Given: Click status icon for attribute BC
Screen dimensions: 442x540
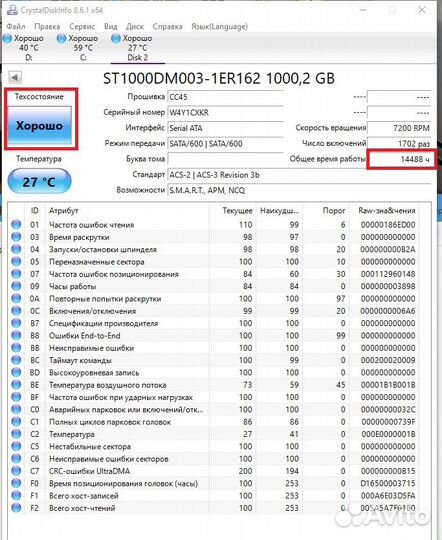Looking at the screenshot, I should tap(16, 360).
